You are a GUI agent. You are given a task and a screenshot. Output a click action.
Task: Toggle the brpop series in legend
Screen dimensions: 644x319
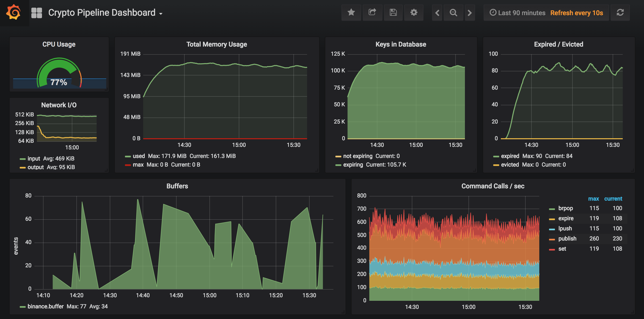(565, 208)
